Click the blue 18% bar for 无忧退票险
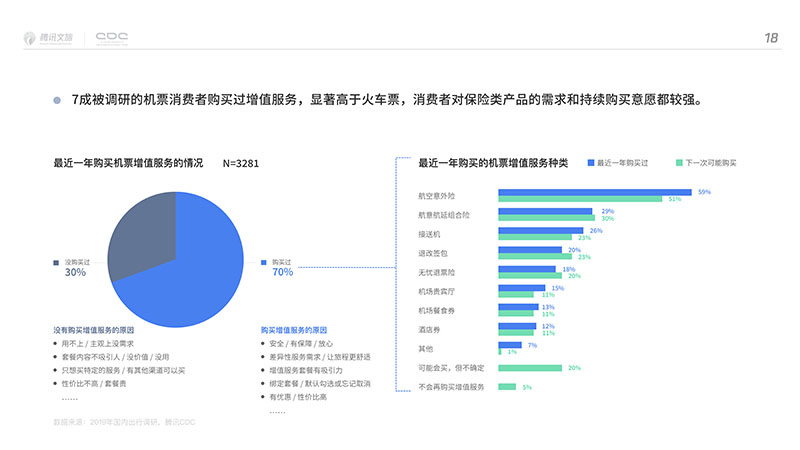This screenshot has width=800, height=450. (x=527, y=269)
